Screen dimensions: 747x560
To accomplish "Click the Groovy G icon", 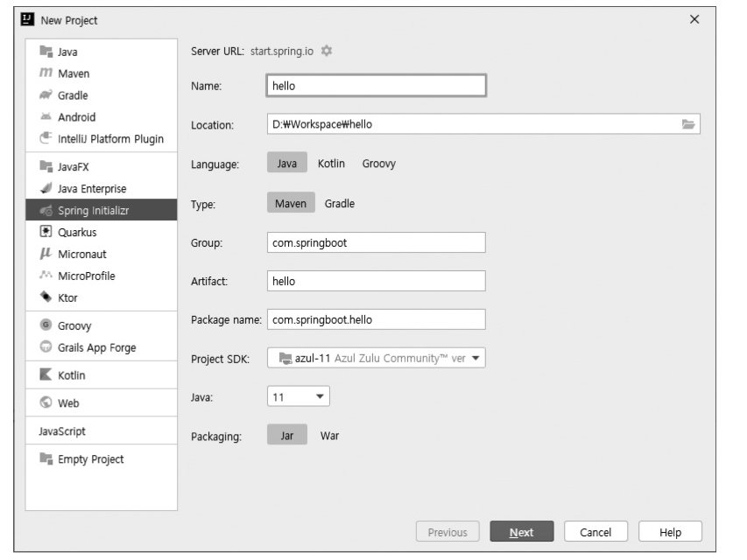I will pos(46,325).
